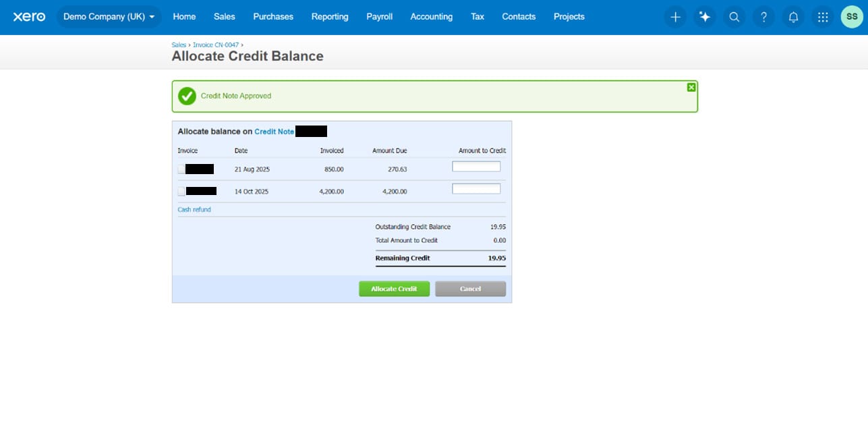868x440 pixels.
Task: Open the Accounting menu
Action: [431, 17]
